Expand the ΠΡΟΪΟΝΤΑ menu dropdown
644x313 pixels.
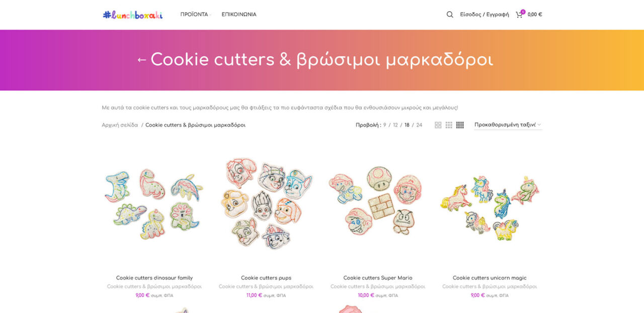pyautogui.click(x=195, y=15)
